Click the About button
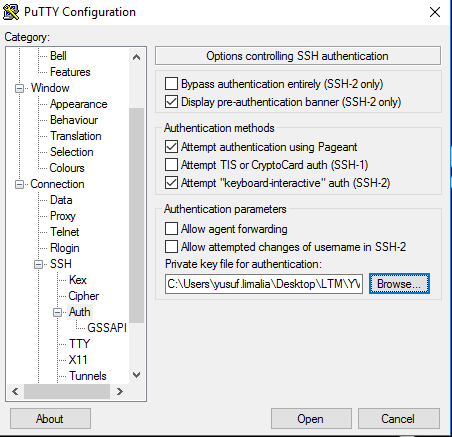This screenshot has width=452, height=437. click(50, 419)
